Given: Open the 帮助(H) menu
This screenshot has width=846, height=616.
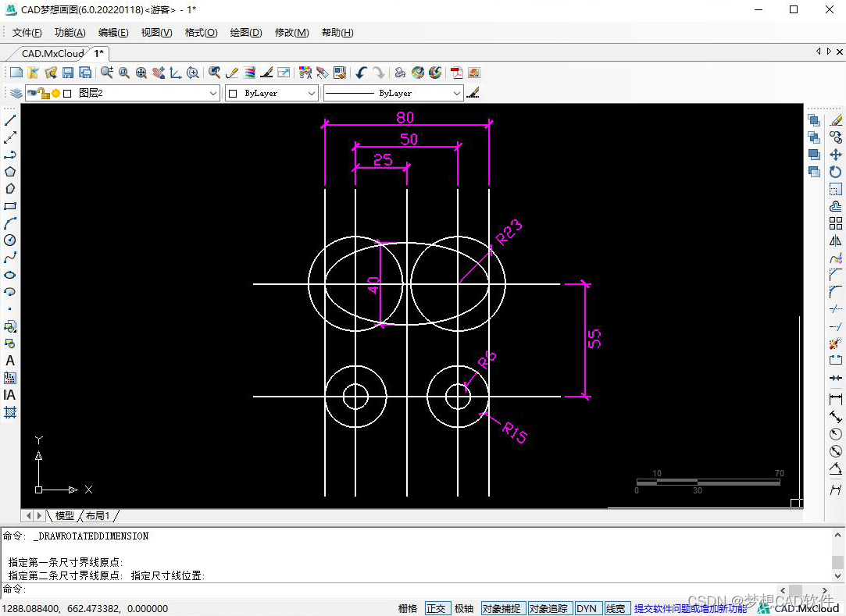Looking at the screenshot, I should tap(337, 32).
